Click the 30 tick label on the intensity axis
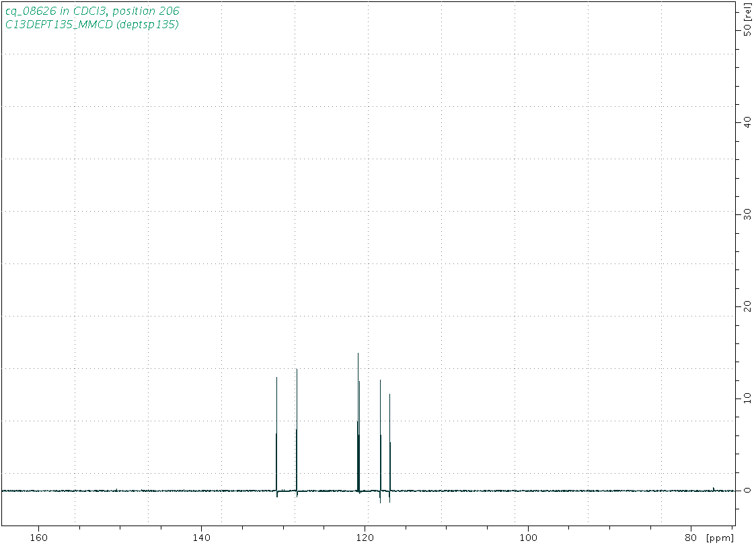Viewport: 756px width, 545px height. click(x=747, y=214)
